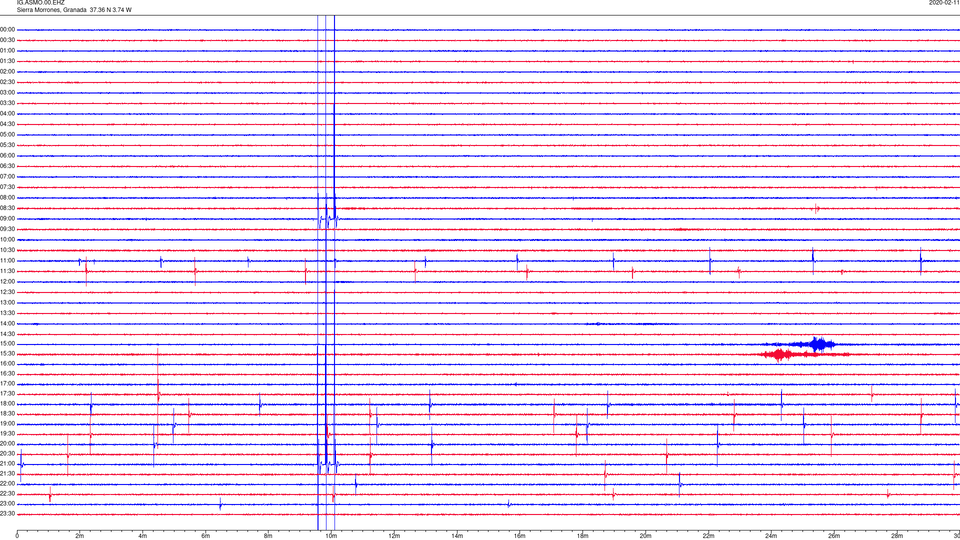Select the 11:00 trace time label
Viewport: 960px width, 540px height.
click(x=8, y=260)
